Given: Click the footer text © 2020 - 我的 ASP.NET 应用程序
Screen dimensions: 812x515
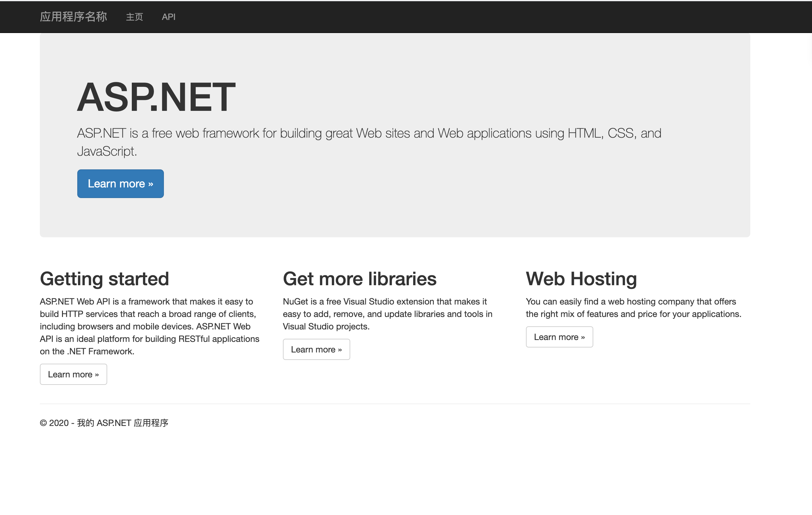Looking at the screenshot, I should pyautogui.click(x=104, y=423).
